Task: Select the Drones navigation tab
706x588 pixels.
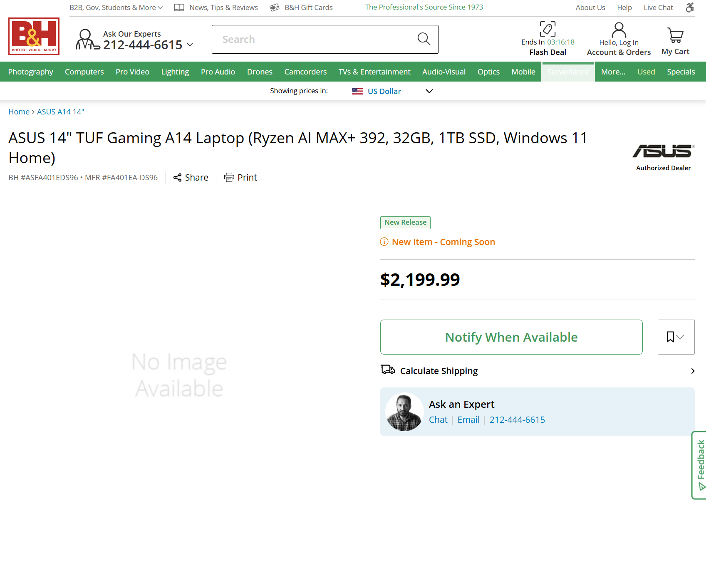Action: (260, 72)
